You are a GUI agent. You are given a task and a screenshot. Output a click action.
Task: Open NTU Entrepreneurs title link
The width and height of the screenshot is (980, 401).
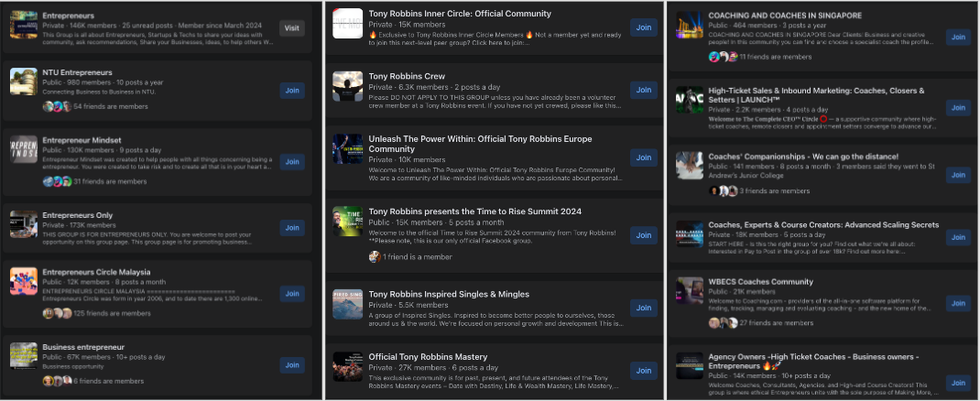78,72
